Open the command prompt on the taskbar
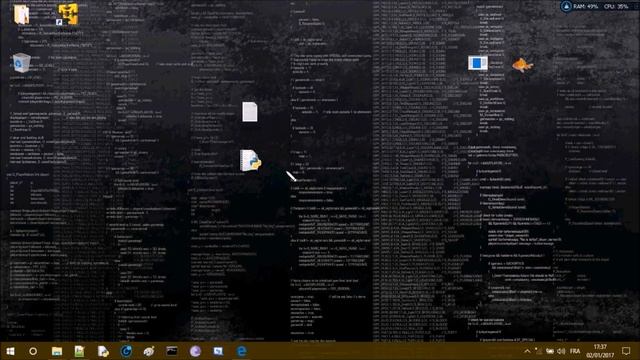The width and height of the screenshot is (640, 360). click(x=172, y=351)
